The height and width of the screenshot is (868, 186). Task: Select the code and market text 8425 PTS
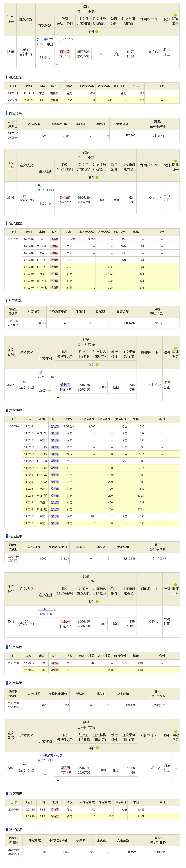coord(46,614)
